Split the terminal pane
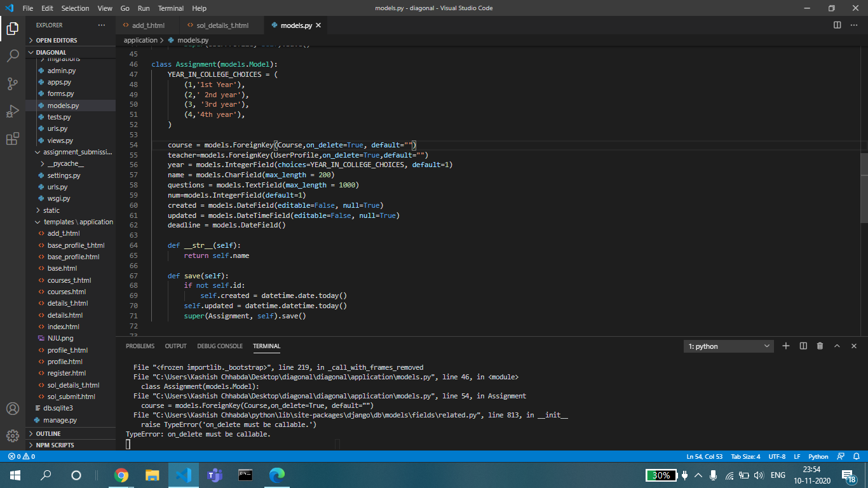The height and width of the screenshot is (488, 868). tap(803, 346)
